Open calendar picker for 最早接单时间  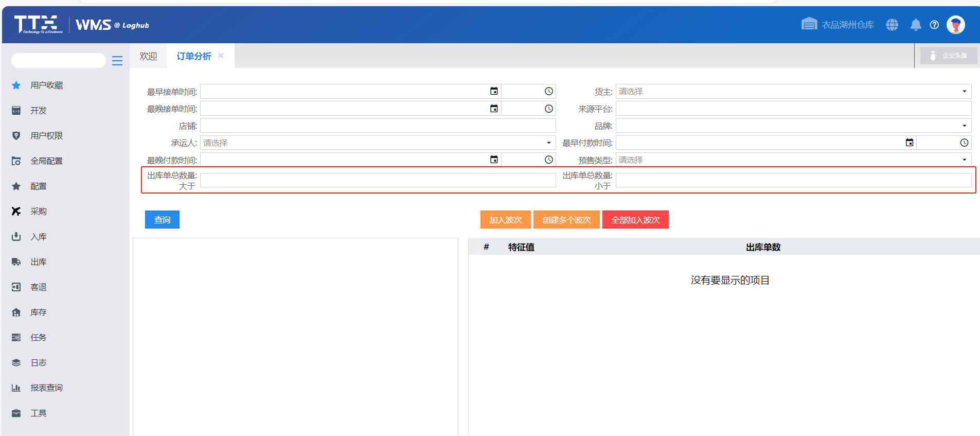494,91
